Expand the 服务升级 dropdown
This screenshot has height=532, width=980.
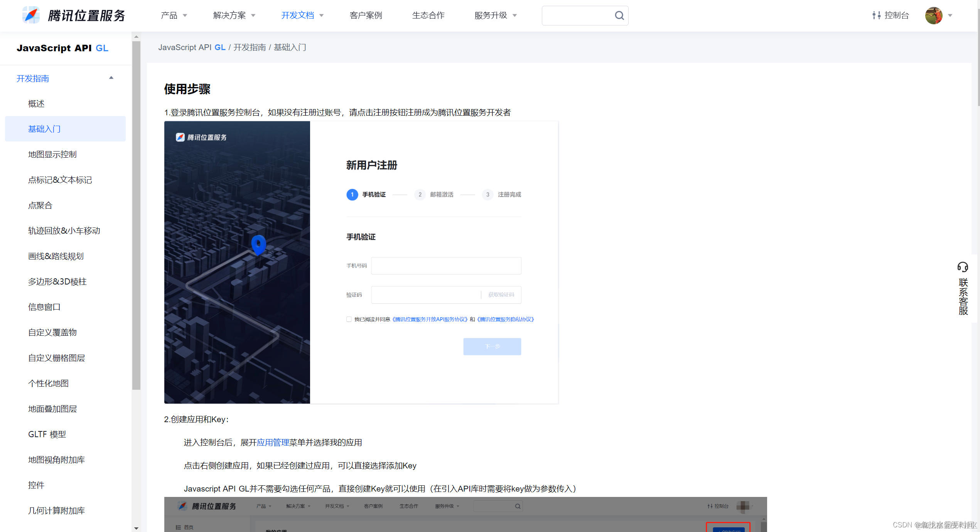[495, 15]
